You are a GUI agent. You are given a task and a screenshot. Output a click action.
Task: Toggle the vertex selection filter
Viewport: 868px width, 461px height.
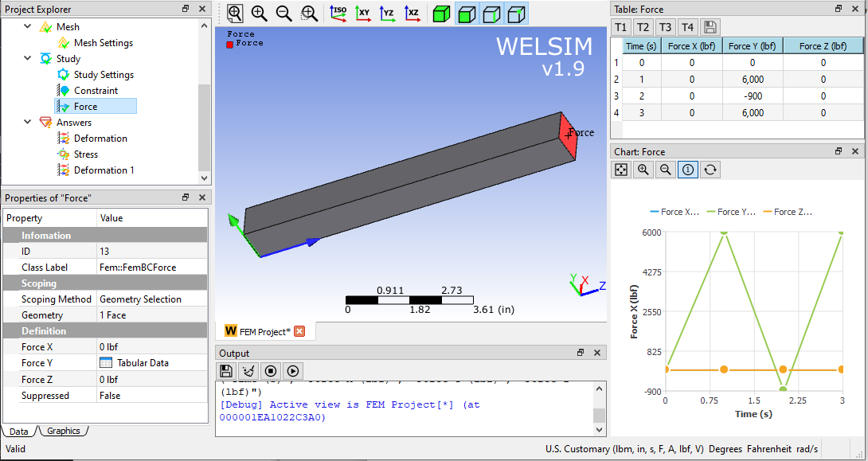516,14
